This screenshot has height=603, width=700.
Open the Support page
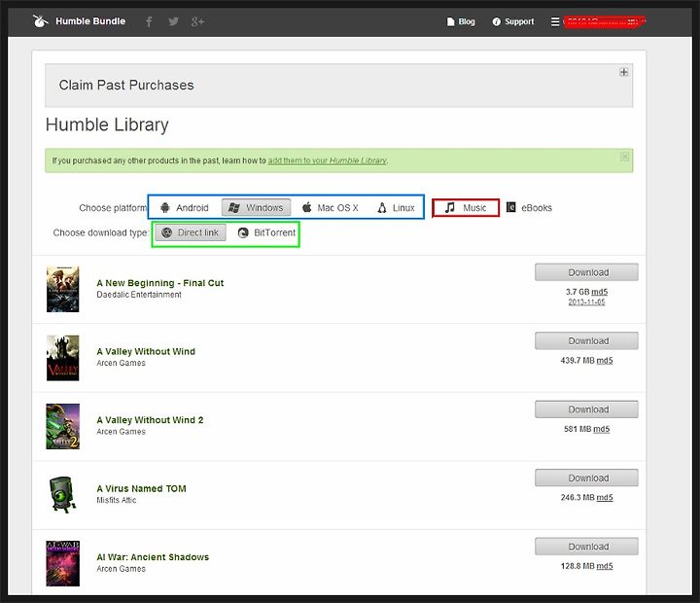(513, 21)
